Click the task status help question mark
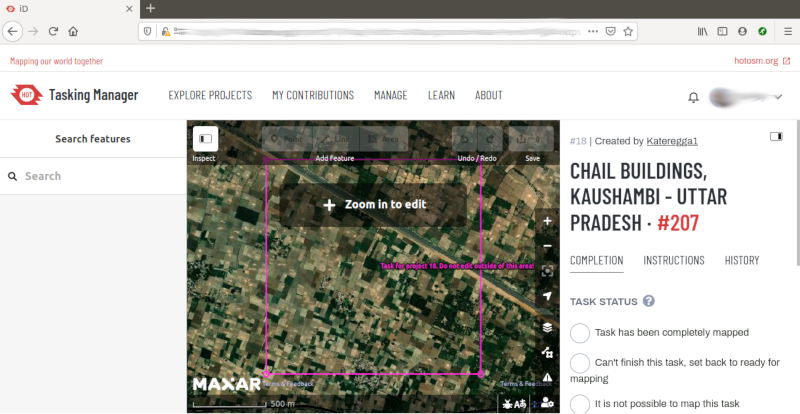Viewport: 800px width, 414px height. click(x=648, y=301)
